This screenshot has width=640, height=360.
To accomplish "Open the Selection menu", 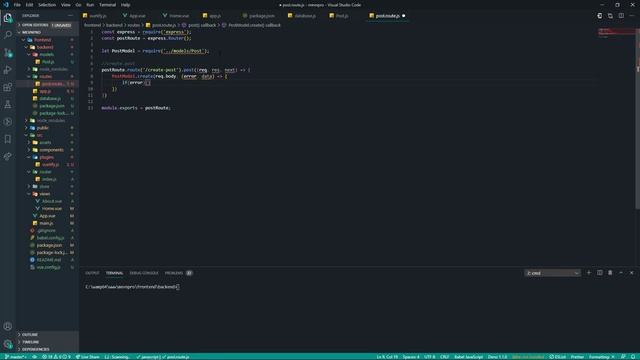I will [47, 5].
